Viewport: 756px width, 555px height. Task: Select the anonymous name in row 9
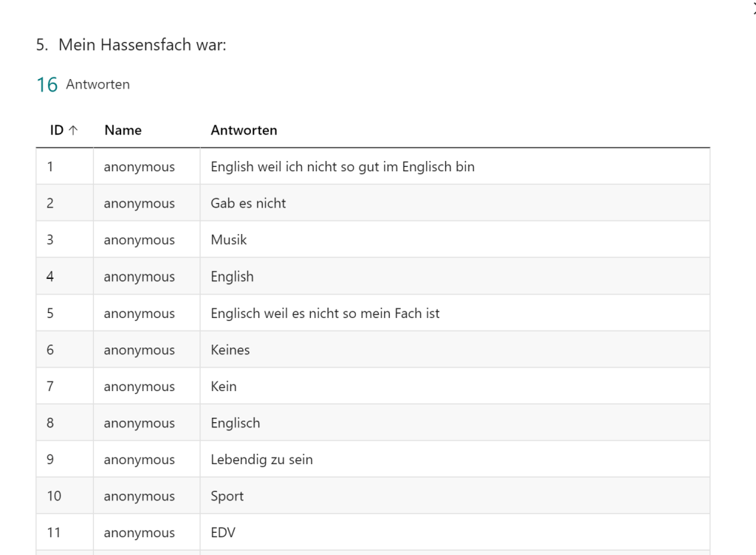click(139, 459)
